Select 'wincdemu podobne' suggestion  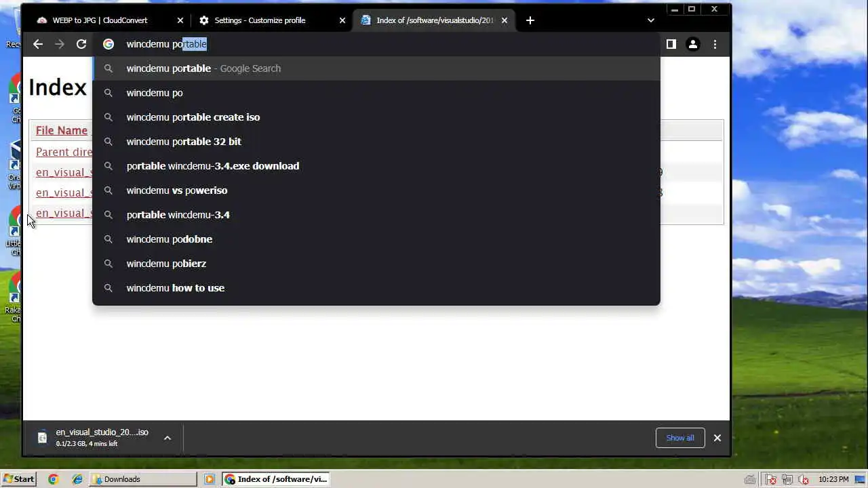tap(376, 239)
